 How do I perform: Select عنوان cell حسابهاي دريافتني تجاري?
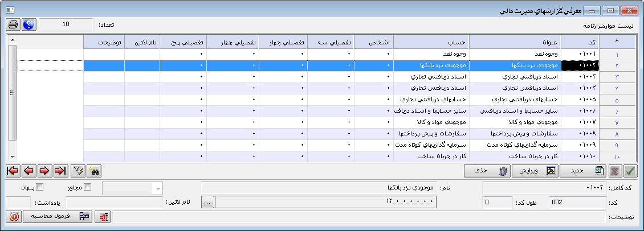click(x=515, y=100)
